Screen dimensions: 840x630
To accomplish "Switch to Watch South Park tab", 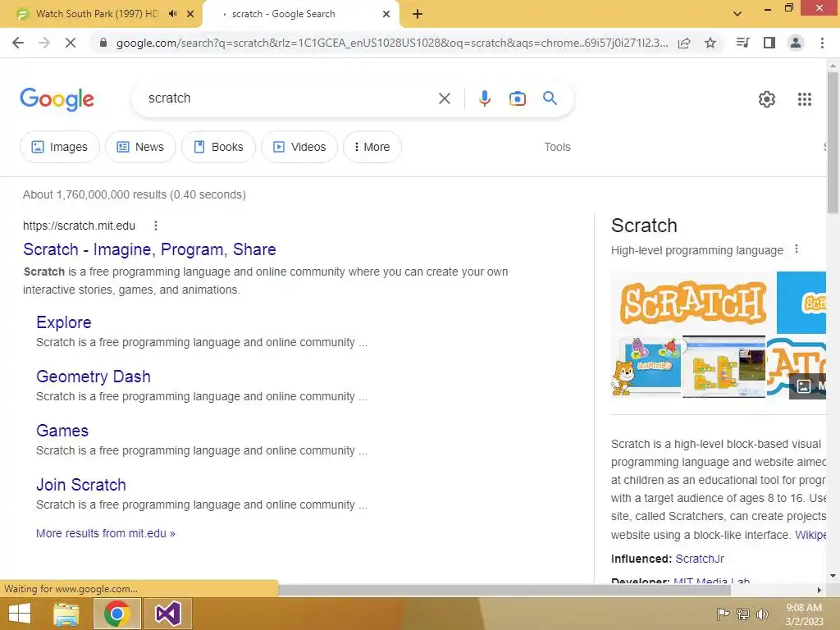I will (97, 14).
